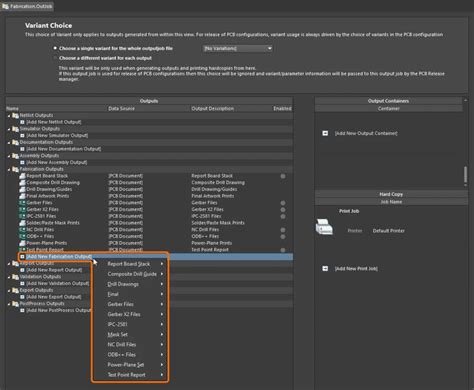
Task: Click the Fabrication Outputs folder icon
Action: 15,169
